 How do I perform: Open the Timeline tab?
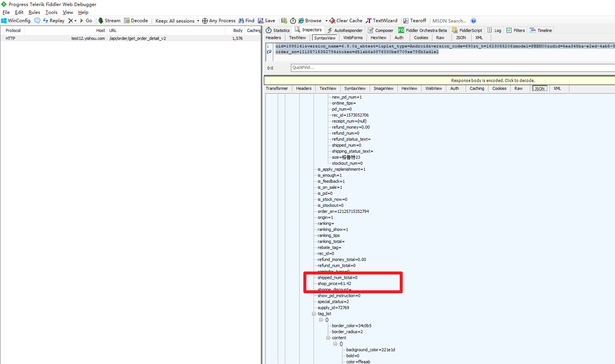[541, 30]
